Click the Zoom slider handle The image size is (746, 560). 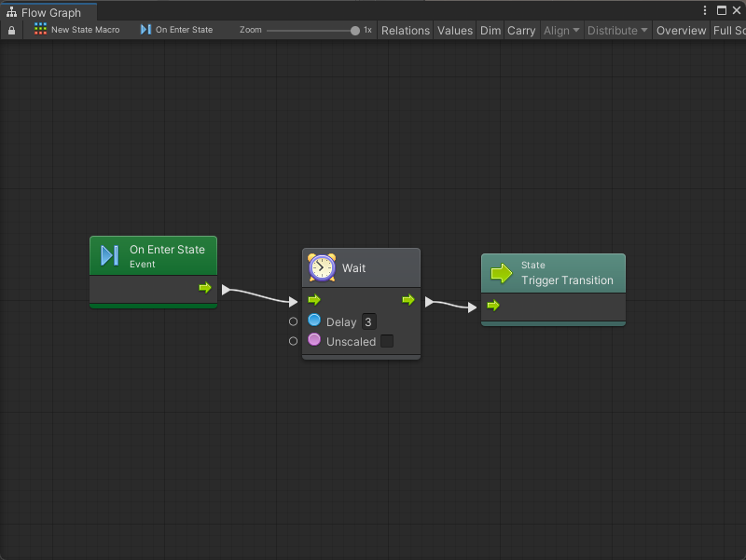(355, 31)
